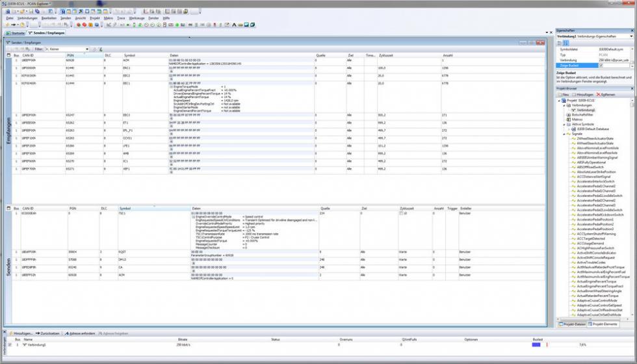637x364 pixels.
Task: Click the Neu icon in Projekt-Browser
Action: (x=560, y=94)
